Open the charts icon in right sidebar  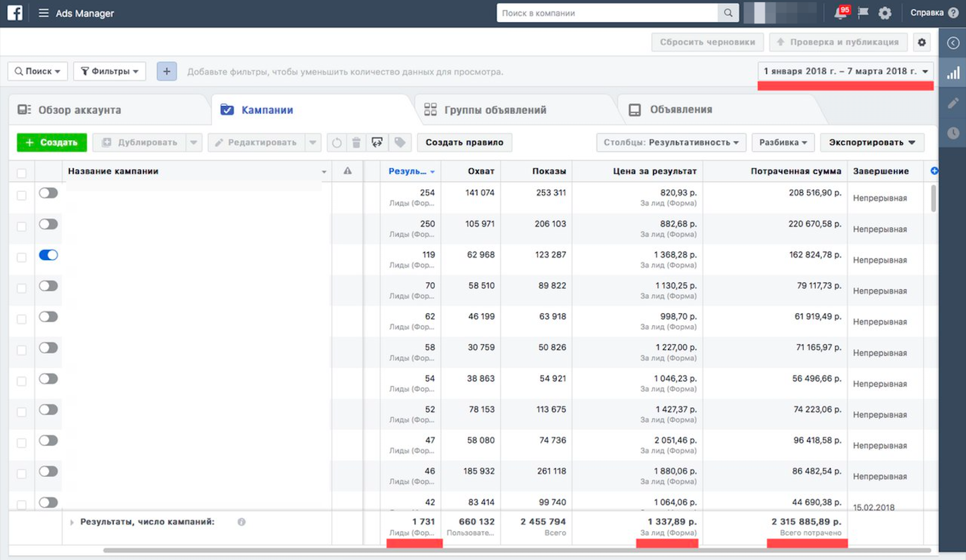(x=953, y=73)
